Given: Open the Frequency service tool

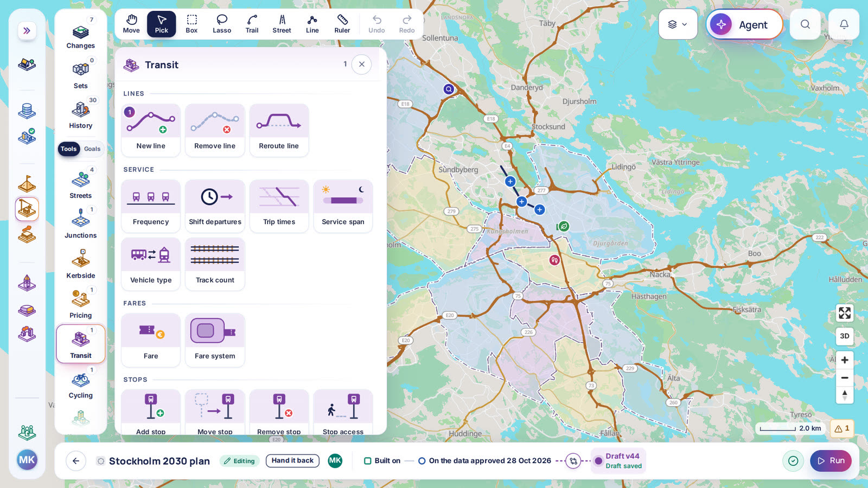Looking at the screenshot, I should pyautogui.click(x=151, y=206).
